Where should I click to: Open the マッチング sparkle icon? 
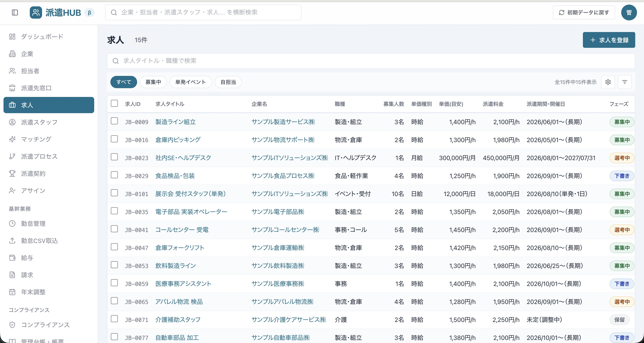coord(12,139)
